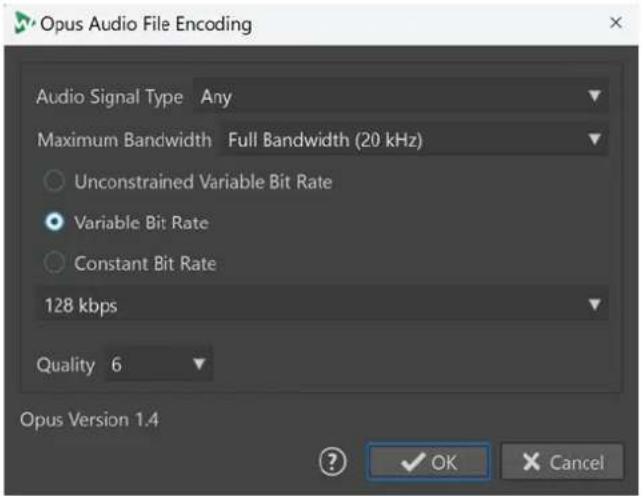This screenshot has width=643, height=496.
Task: Close the Opus Audio File Encoding dialog
Action: (x=616, y=23)
